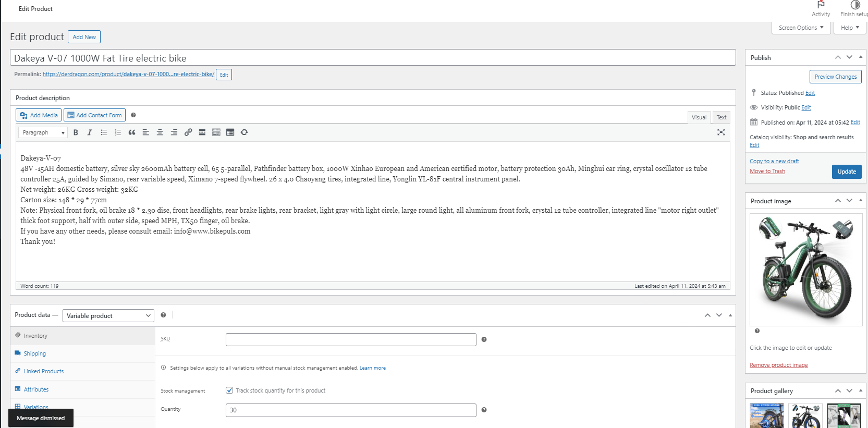Viewport: 868px width, 428px height.
Task: Insert a bulleted list
Action: pyautogui.click(x=104, y=132)
